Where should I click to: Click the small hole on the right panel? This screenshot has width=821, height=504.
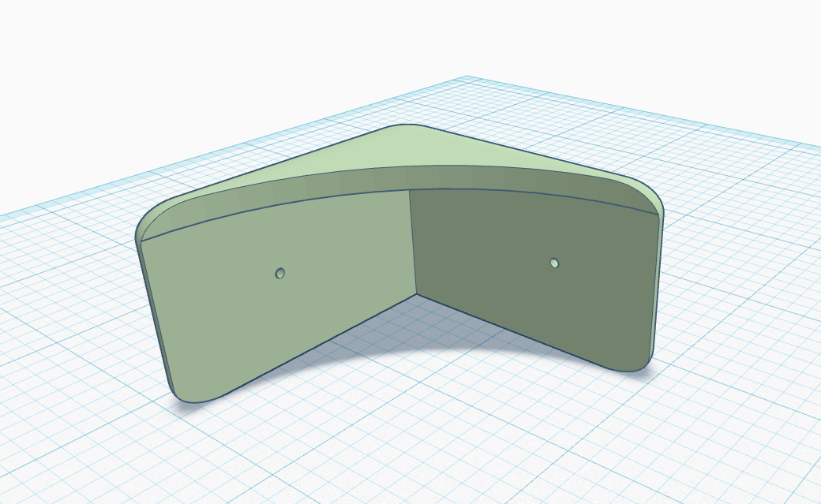pos(554,263)
